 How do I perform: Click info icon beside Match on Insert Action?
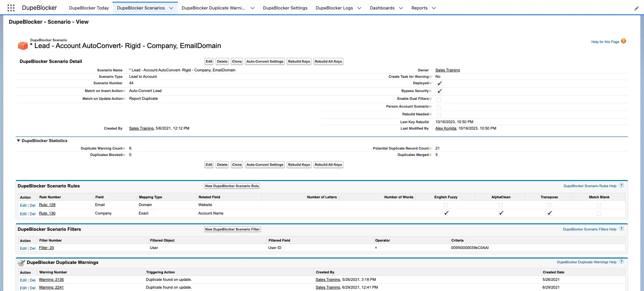click(124, 91)
